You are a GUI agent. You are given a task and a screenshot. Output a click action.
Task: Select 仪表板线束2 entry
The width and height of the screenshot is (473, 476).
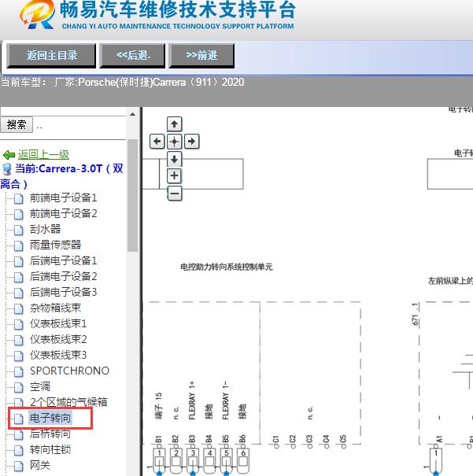(58, 339)
